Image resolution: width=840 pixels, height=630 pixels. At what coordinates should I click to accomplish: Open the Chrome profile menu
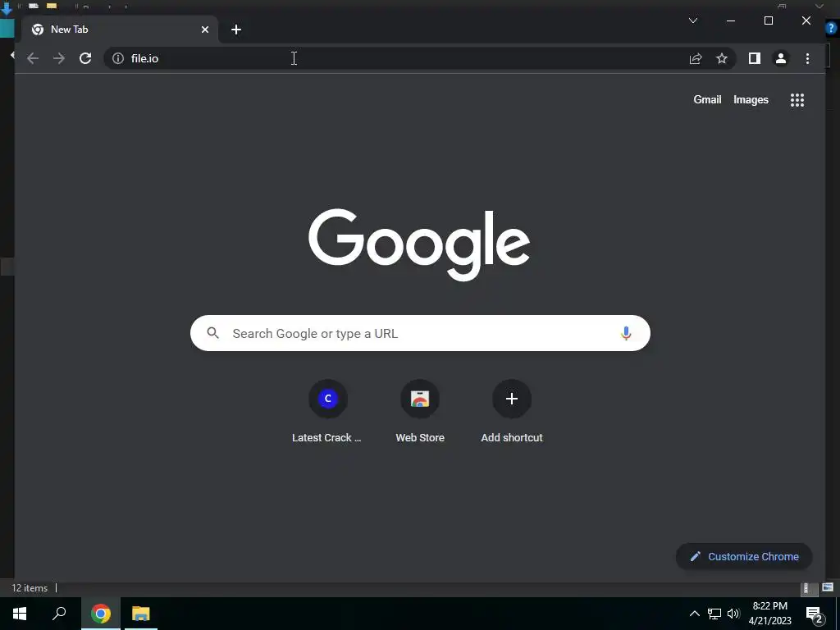tap(781, 58)
